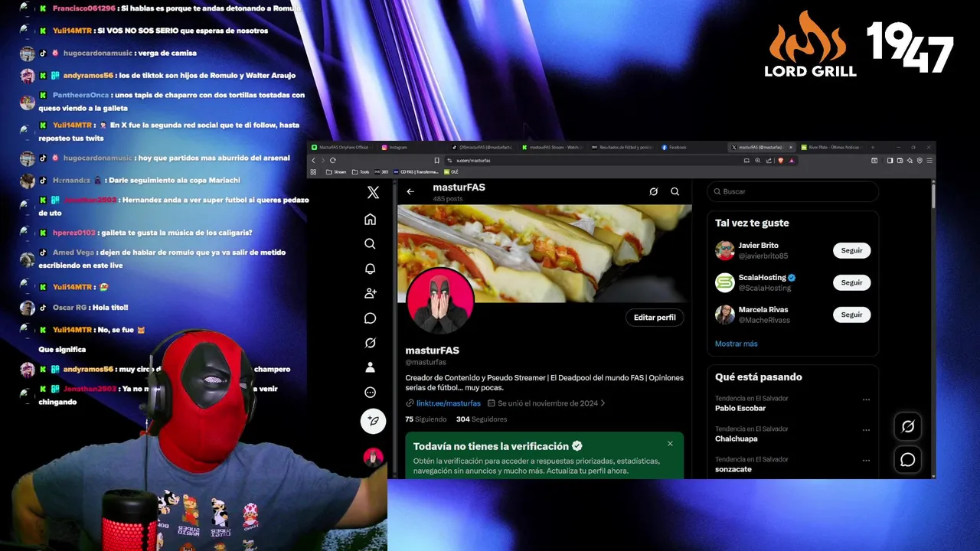Open the 365 bookmark
The height and width of the screenshot is (551, 980).
click(381, 172)
